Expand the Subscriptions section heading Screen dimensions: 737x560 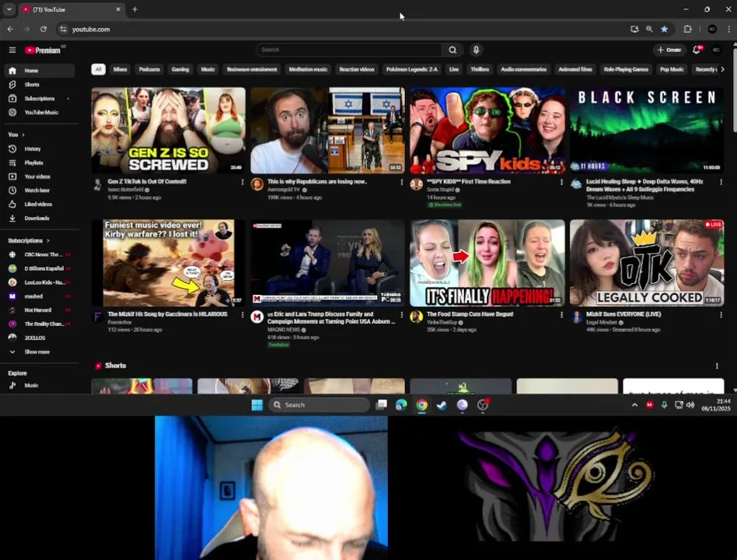pos(29,240)
